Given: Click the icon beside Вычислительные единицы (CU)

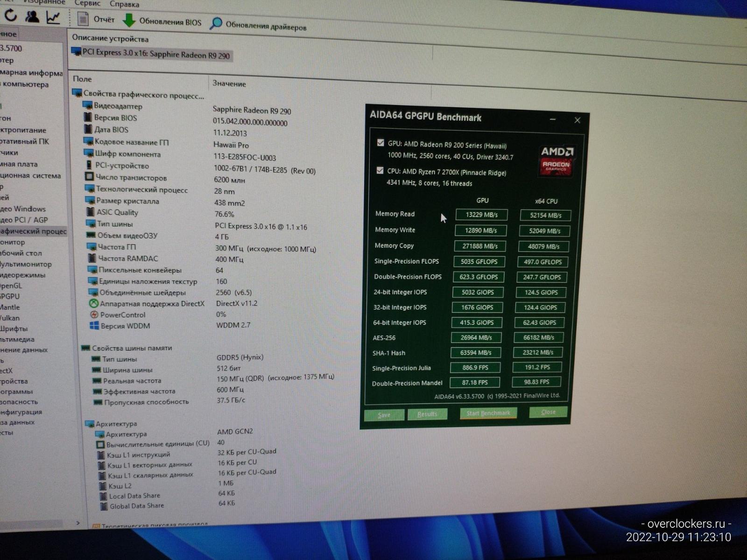Looking at the screenshot, I should (x=100, y=444).
